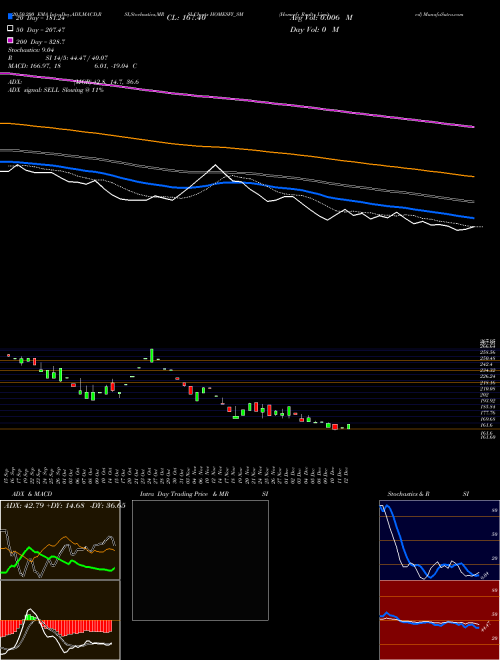This screenshot has height=660, width=500.
Task: Click the '202' price axis label
Action: (x=484, y=395)
